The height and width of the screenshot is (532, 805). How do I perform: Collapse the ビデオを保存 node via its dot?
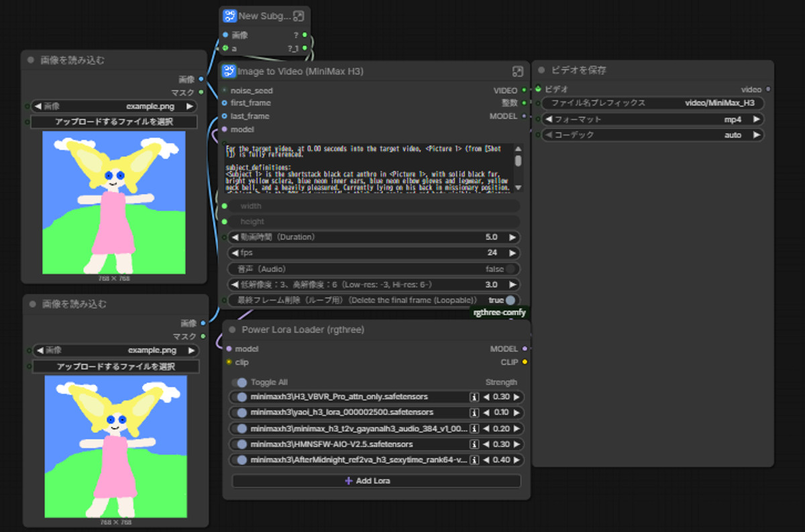coord(542,70)
